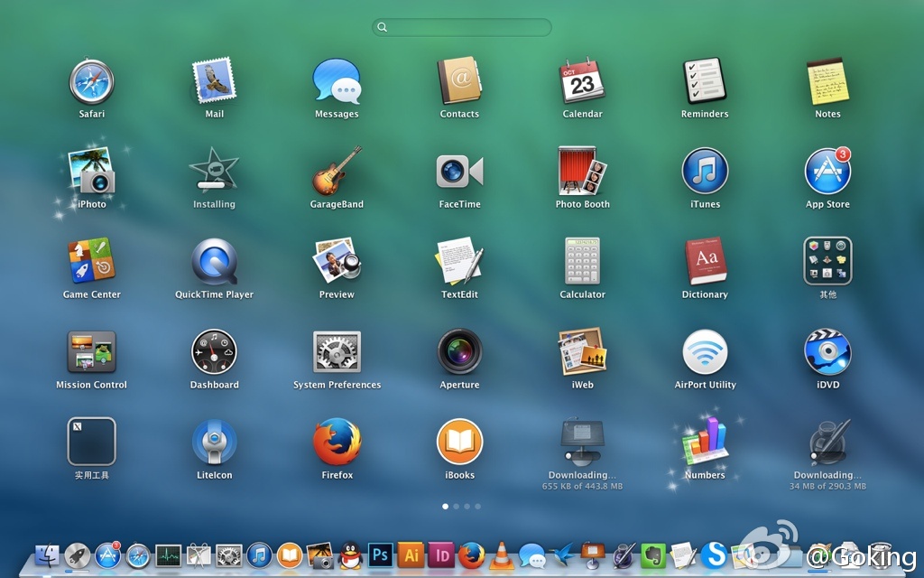Launch InDesign from the Dock
Viewport: 924px width, 578px height.
441,555
